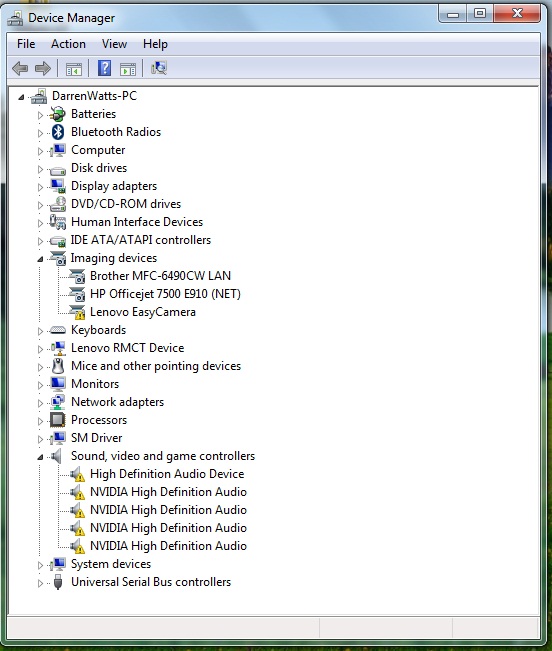
Task: Select Universal Serial Bus controllers label
Action: pyautogui.click(x=151, y=582)
